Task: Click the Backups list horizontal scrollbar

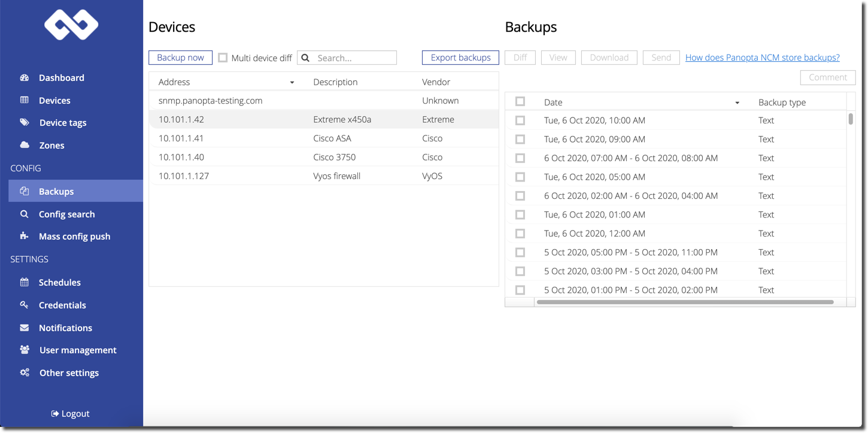Action: tap(685, 302)
